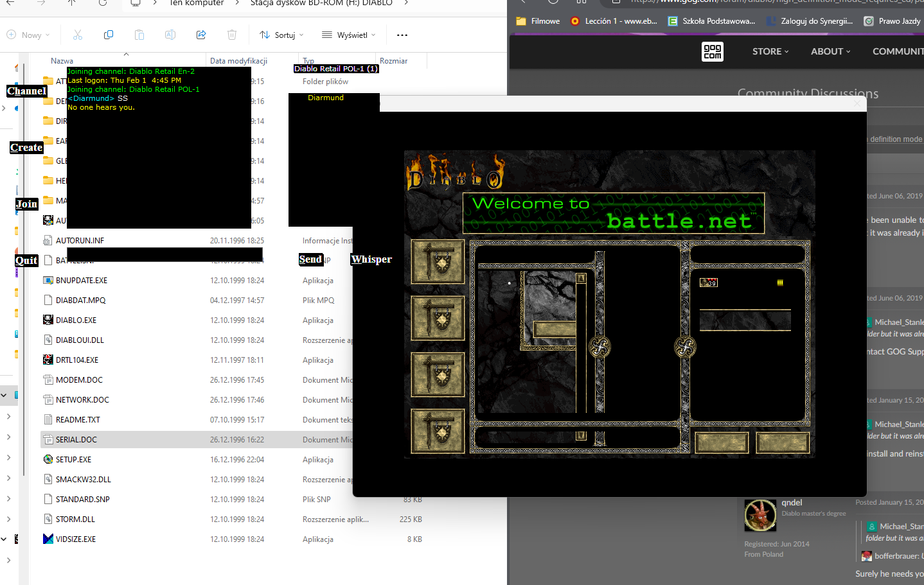Open the Zaloguj do Synergii bookmark

pyautogui.click(x=810, y=21)
